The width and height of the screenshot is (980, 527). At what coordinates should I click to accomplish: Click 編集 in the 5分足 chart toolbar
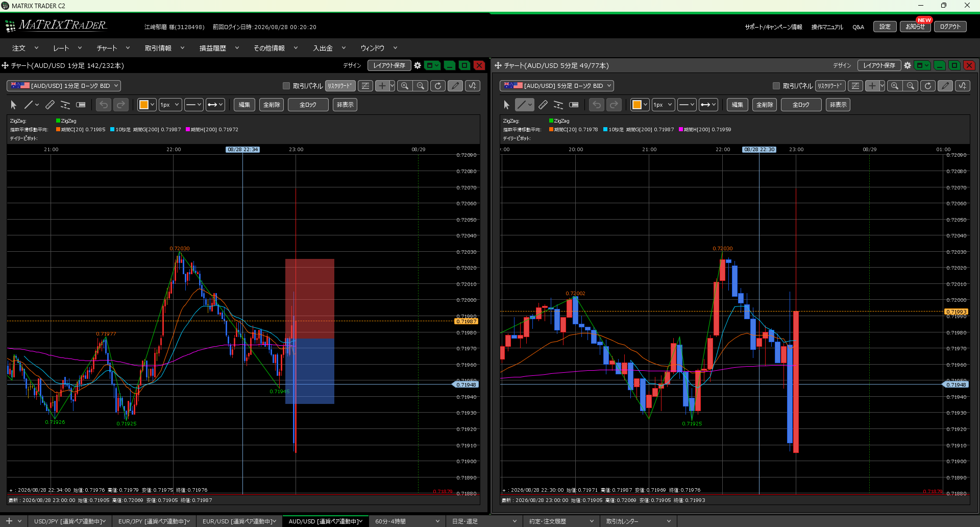click(737, 105)
